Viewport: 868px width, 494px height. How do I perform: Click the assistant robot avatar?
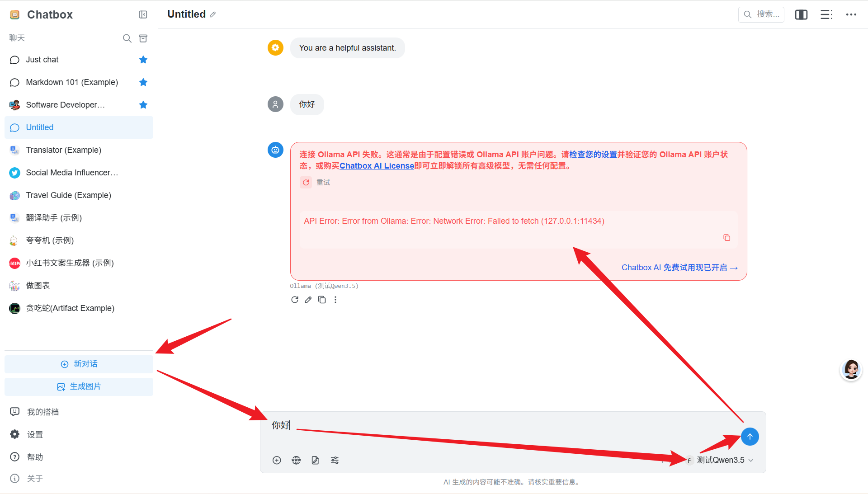pyautogui.click(x=275, y=150)
